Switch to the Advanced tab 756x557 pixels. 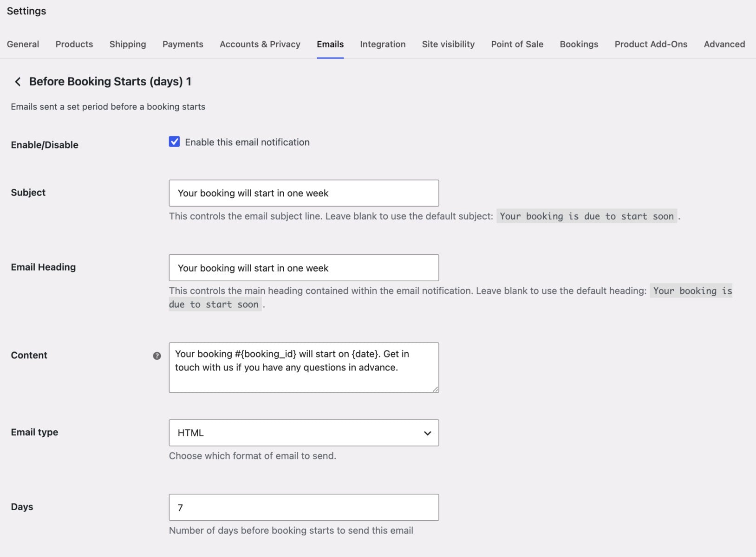click(x=724, y=44)
